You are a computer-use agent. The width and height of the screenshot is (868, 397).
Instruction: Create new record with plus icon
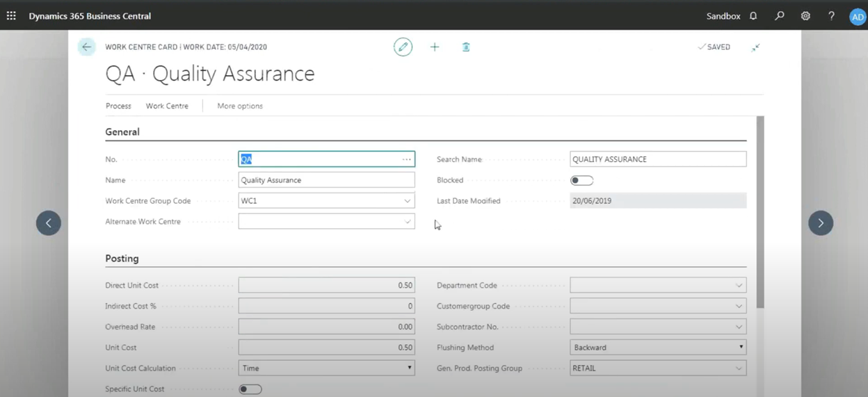tap(435, 47)
